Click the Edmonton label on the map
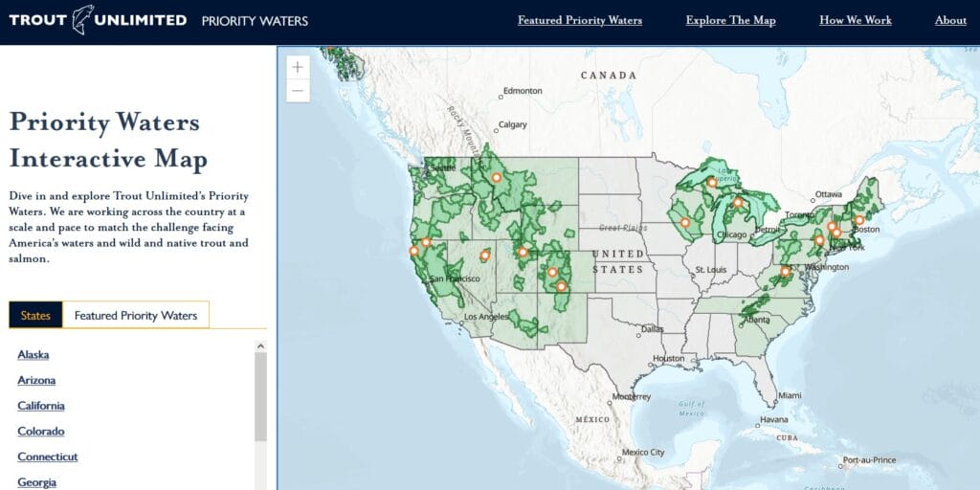 tap(523, 91)
